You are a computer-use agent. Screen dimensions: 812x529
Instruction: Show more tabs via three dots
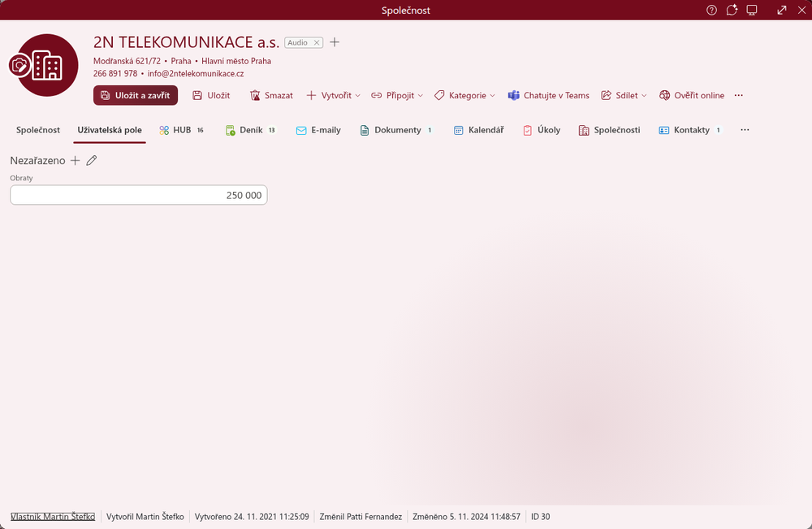745,130
